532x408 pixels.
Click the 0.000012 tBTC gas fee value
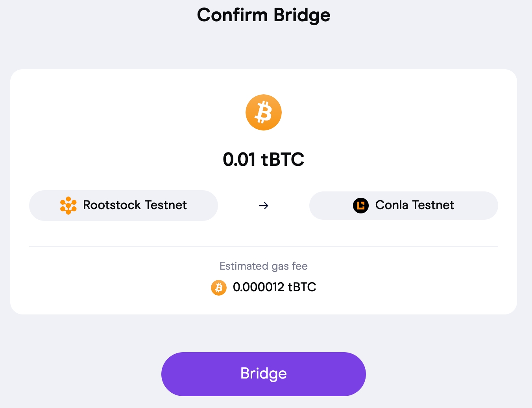[x=275, y=287]
